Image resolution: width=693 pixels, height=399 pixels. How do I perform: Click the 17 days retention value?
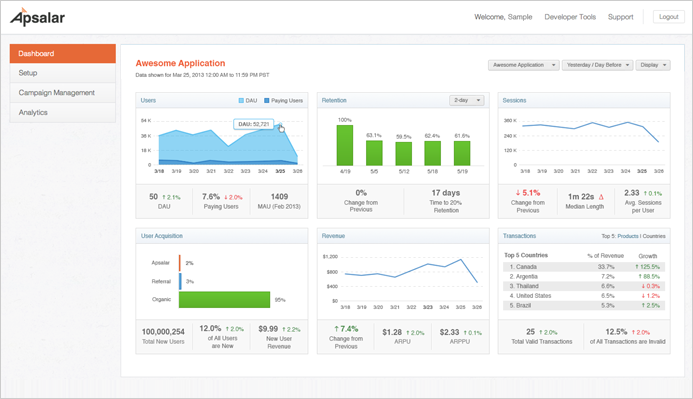tap(446, 193)
